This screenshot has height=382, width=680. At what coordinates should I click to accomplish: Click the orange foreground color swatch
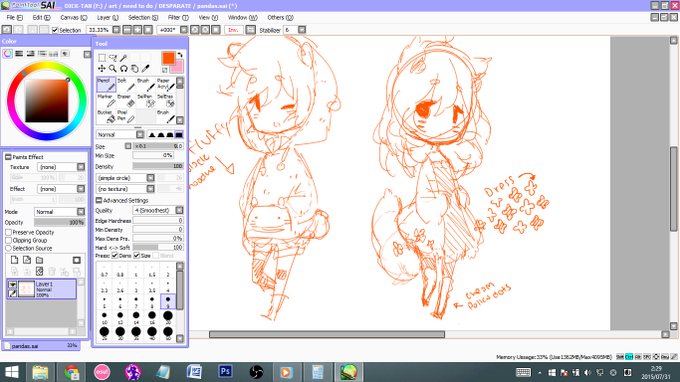pos(168,58)
